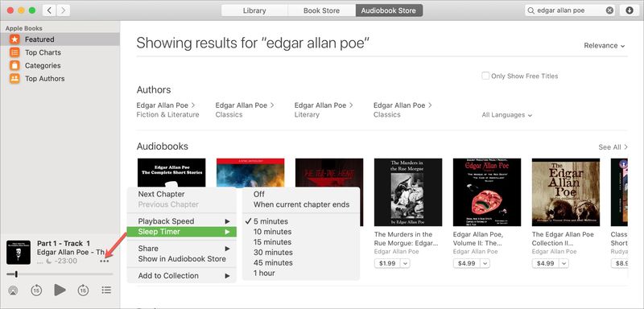The height and width of the screenshot is (309, 644).
Task: Expand options for Edgar Allan Poe Collection price
Action: pos(563,263)
